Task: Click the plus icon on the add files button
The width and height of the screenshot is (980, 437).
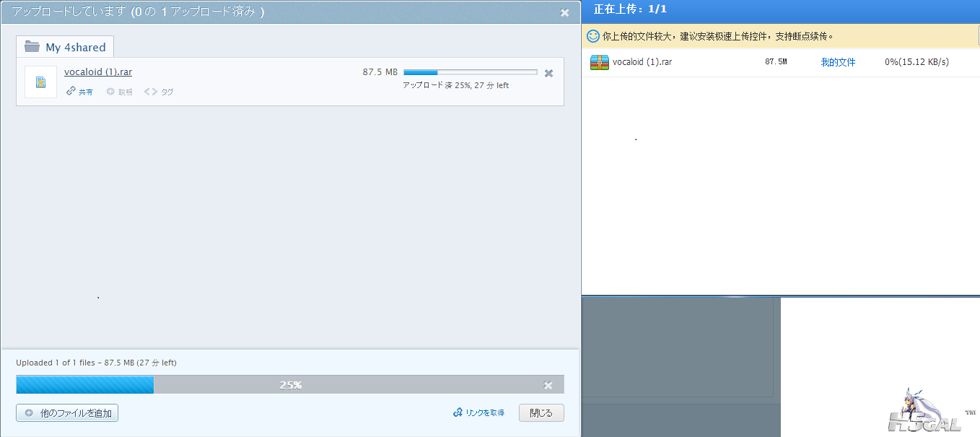Action: click(x=29, y=413)
